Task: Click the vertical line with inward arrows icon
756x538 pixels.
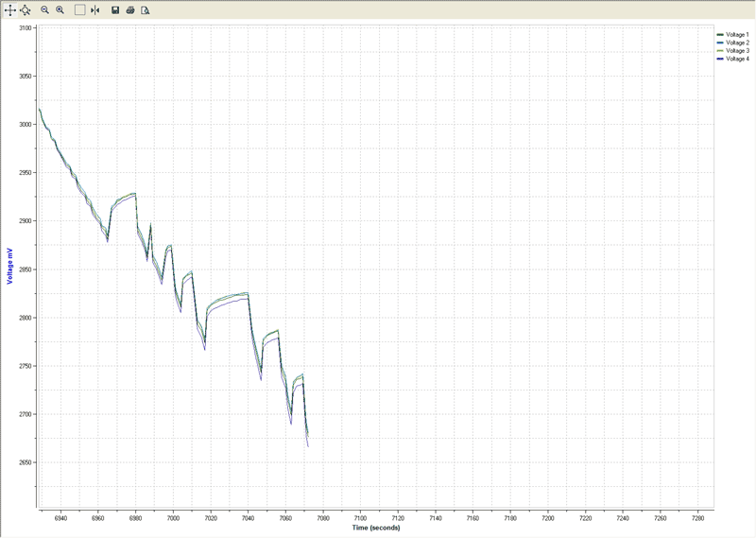Action: 95,10
